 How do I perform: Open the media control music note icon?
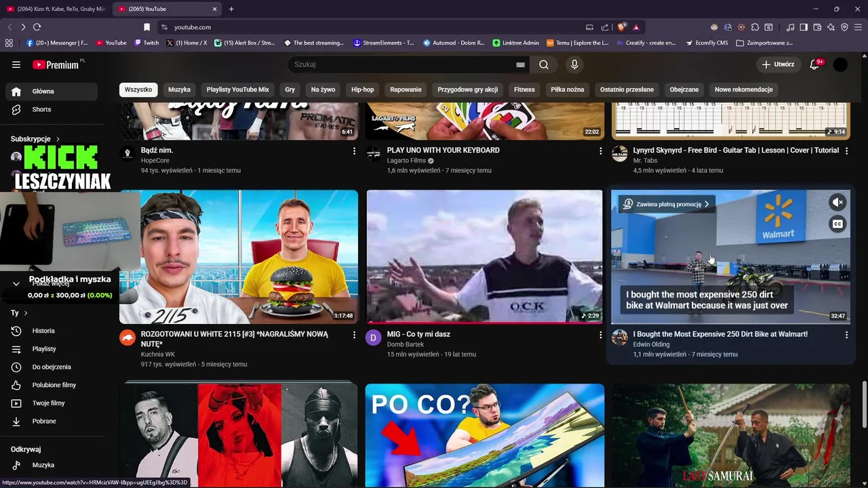(x=790, y=27)
